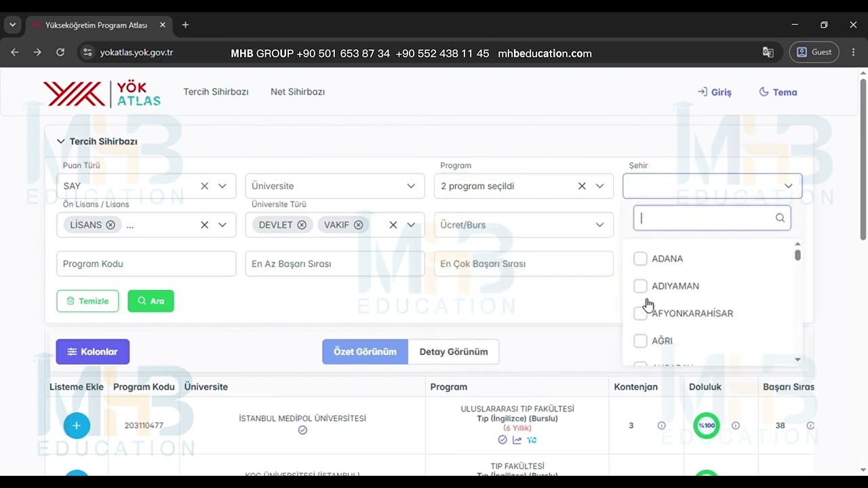Click the Kontenjan info icon

[661, 426]
